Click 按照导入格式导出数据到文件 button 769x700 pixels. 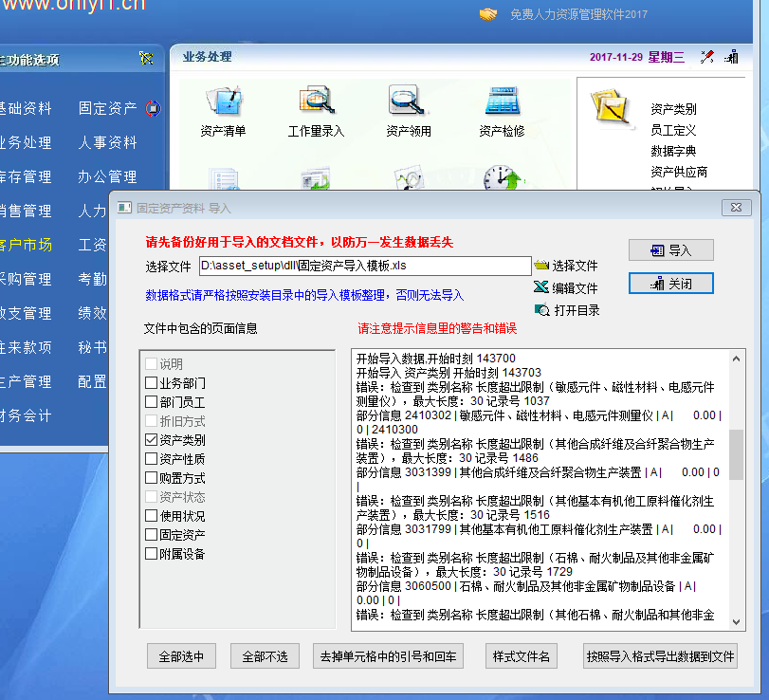[x=660, y=655]
